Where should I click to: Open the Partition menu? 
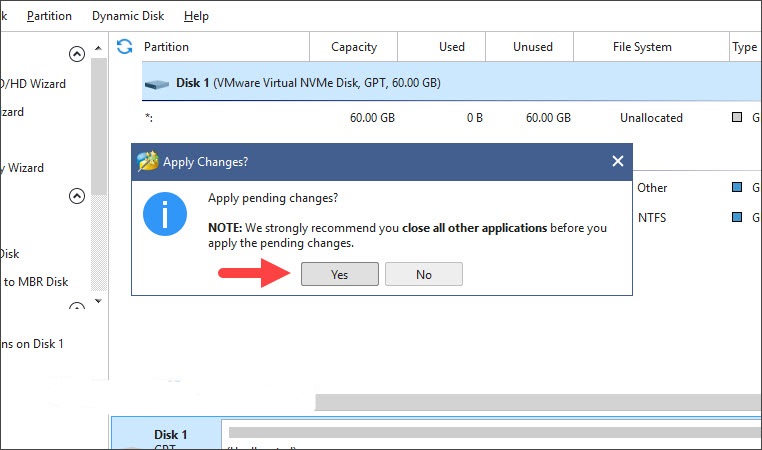click(x=50, y=16)
